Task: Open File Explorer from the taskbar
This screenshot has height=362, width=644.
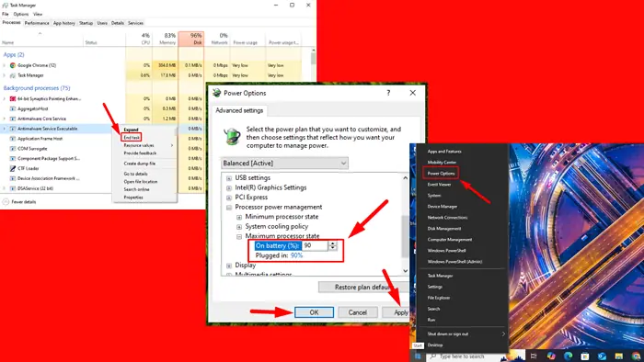Action: click(619, 356)
